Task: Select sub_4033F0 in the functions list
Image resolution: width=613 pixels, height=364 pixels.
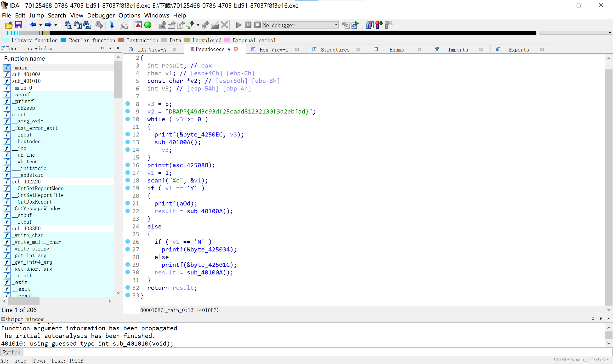Action: point(58,228)
